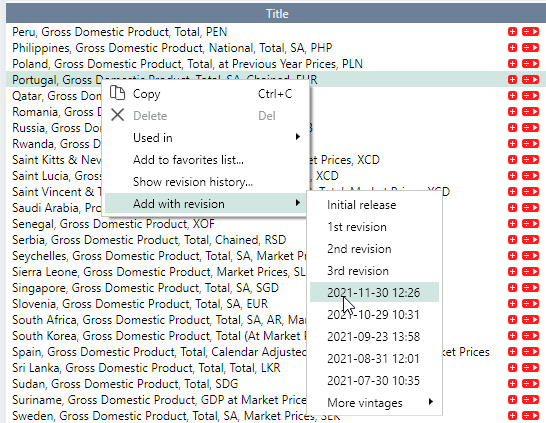
Task: Click plus icon on highlighted Portugal row
Action: point(512,80)
